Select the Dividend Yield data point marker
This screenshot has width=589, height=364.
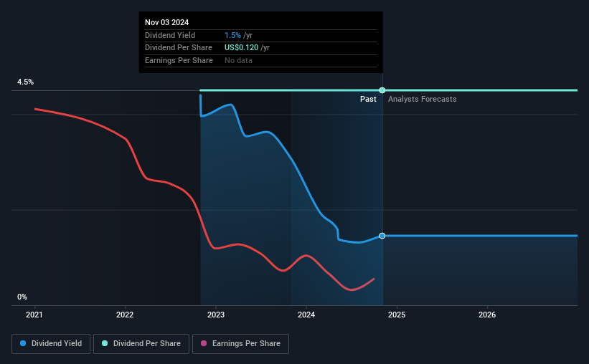pyautogui.click(x=382, y=236)
